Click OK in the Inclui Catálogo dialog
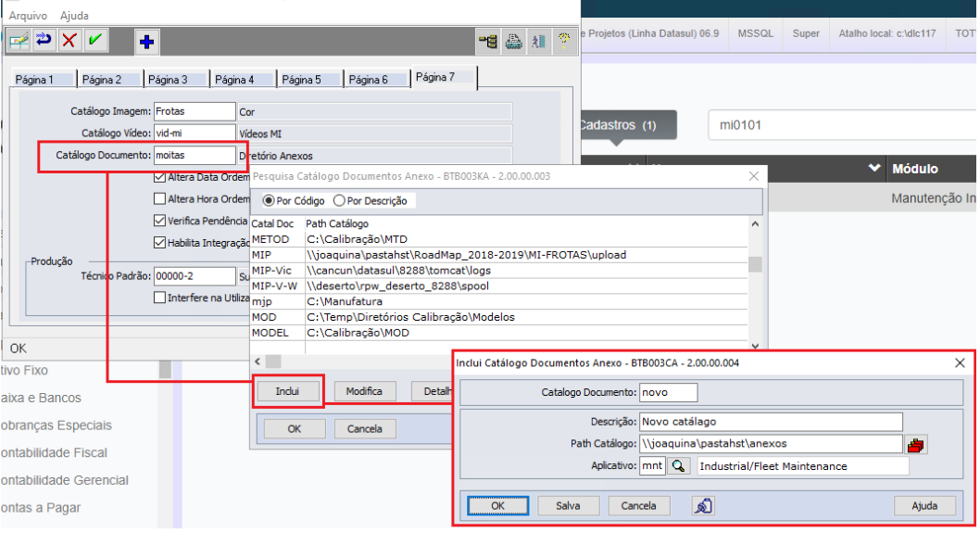This screenshot has width=980, height=533. click(497, 505)
